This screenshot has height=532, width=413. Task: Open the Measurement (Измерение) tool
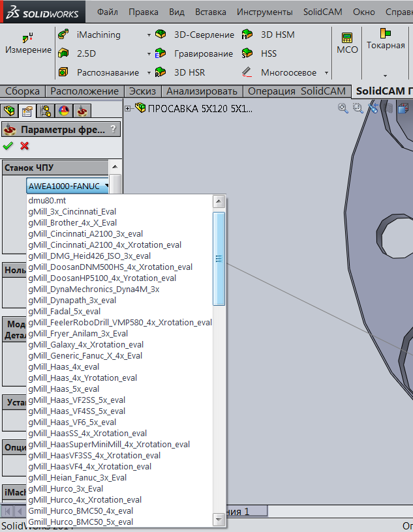point(28,43)
